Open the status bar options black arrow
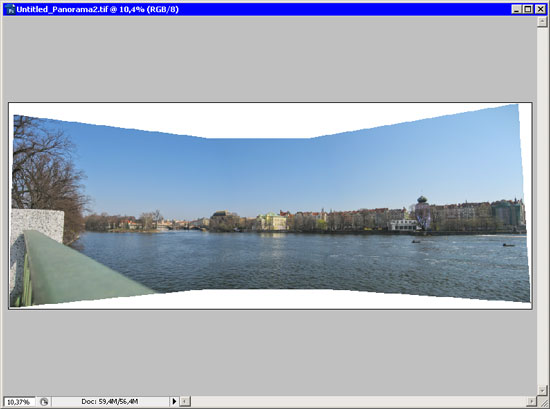 pos(174,401)
